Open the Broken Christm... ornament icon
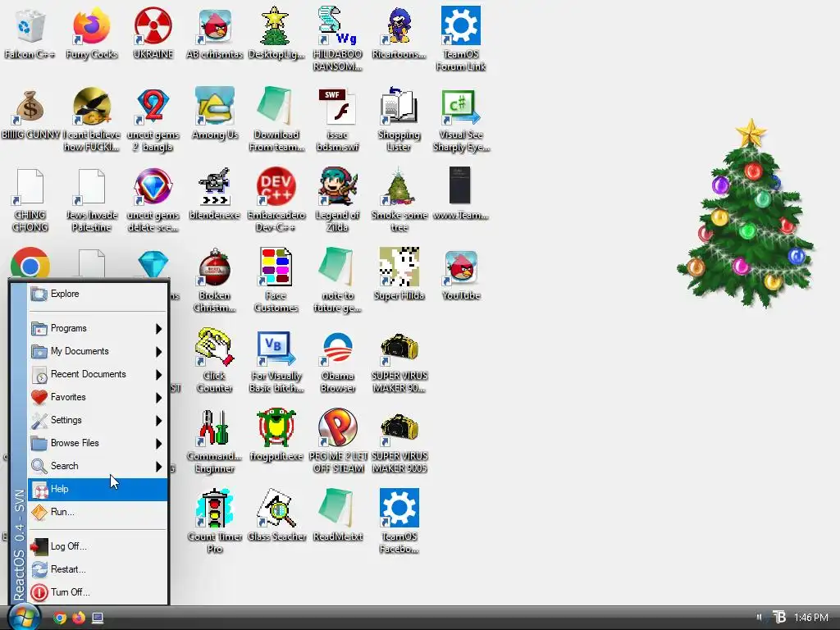Image resolution: width=840 pixels, height=630 pixels. [214, 267]
